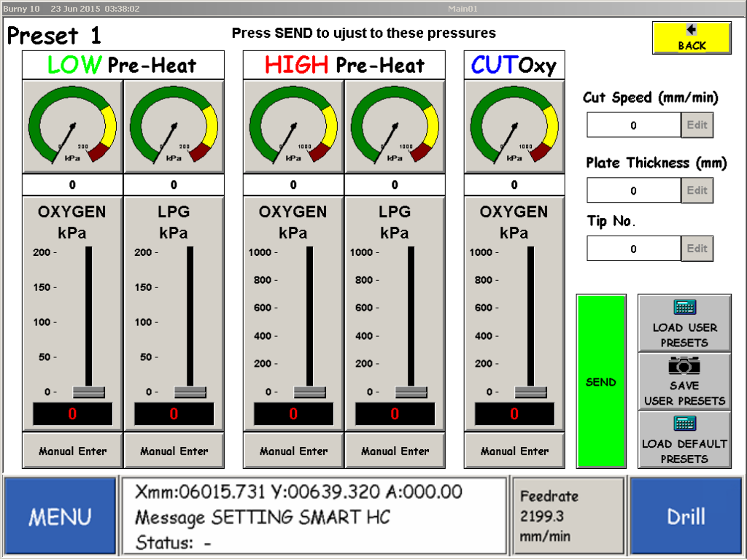Viewport: 747px width, 560px height.
Task: Click Manual Enter under HIGH Pre-Heat LPG
Action: 395,451
